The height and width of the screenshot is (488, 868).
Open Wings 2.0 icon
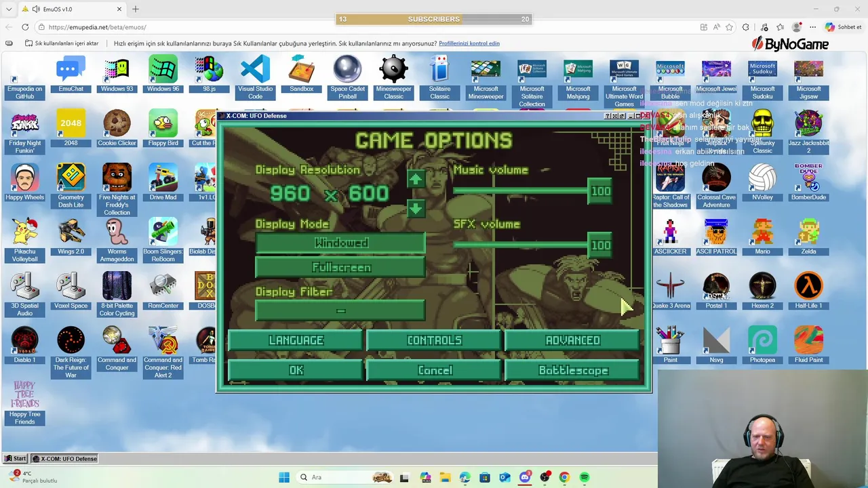(x=71, y=237)
